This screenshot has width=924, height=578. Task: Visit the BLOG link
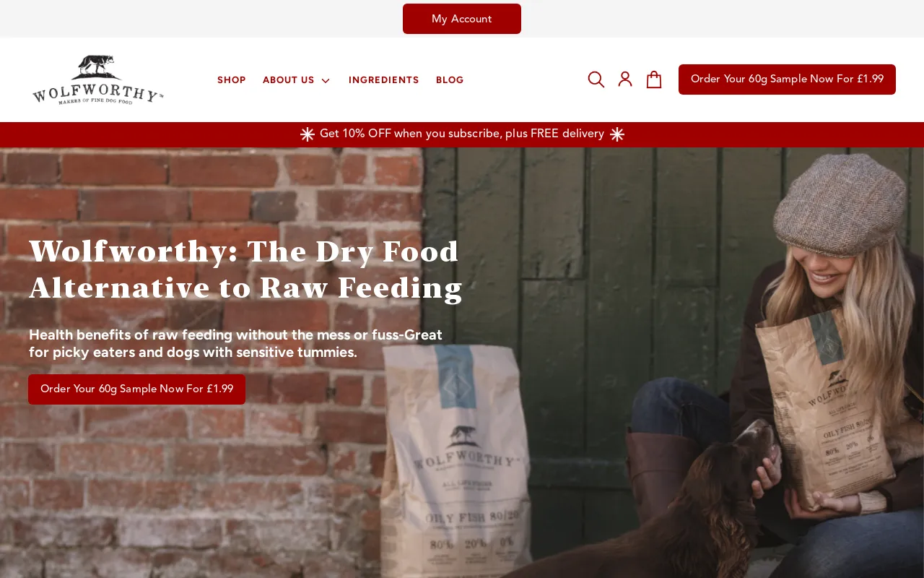pyautogui.click(x=450, y=80)
